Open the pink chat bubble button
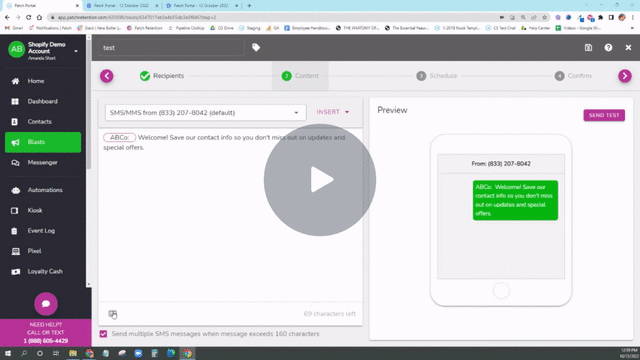Screen dimensions: 640x360 [46, 304]
